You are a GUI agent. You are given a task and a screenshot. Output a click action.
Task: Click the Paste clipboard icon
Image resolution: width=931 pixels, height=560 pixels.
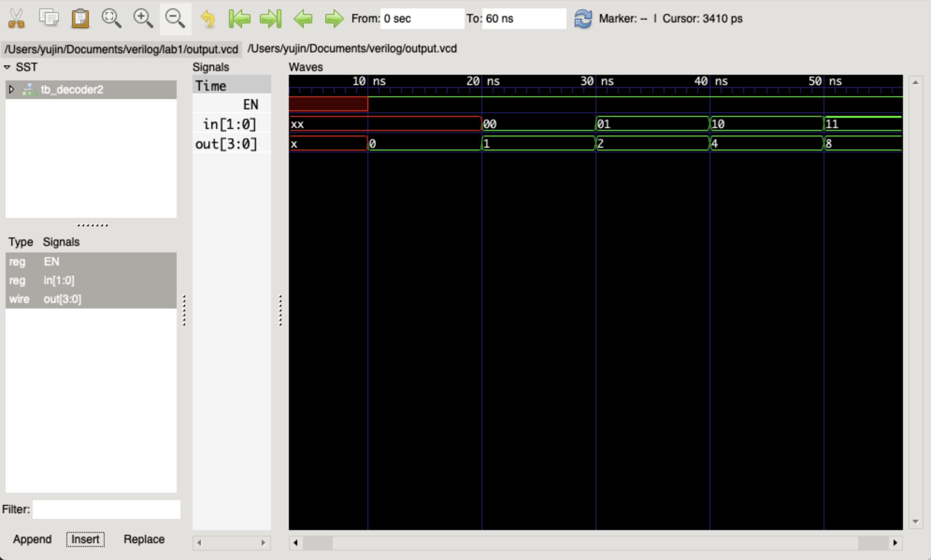[80, 19]
